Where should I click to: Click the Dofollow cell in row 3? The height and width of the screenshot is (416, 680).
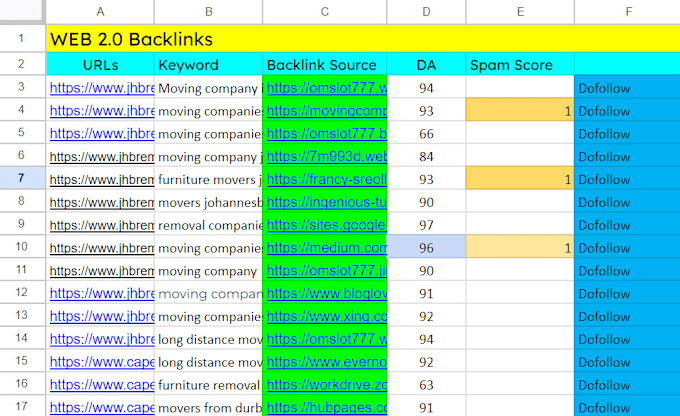pos(628,88)
